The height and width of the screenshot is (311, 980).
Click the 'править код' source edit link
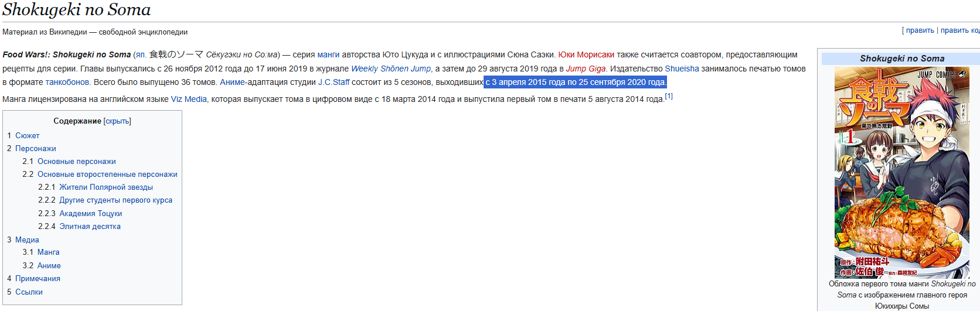[960, 30]
